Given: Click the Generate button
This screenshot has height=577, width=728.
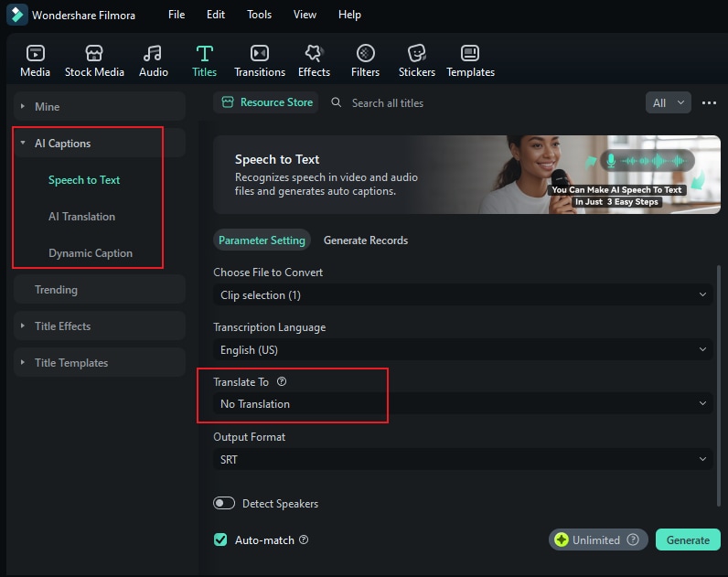Looking at the screenshot, I should tap(688, 540).
